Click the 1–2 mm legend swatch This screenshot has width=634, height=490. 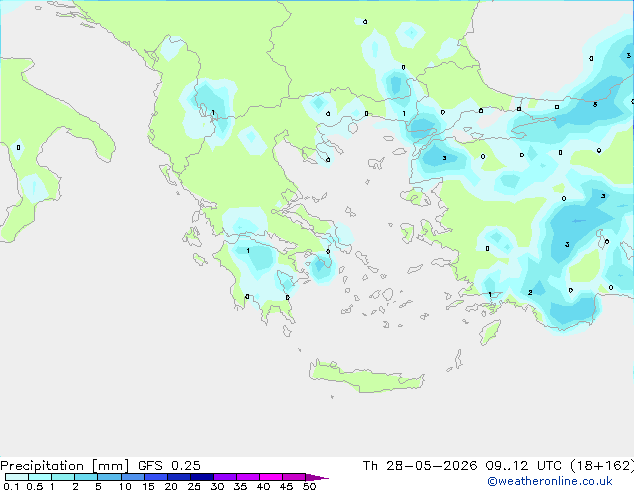(63, 477)
